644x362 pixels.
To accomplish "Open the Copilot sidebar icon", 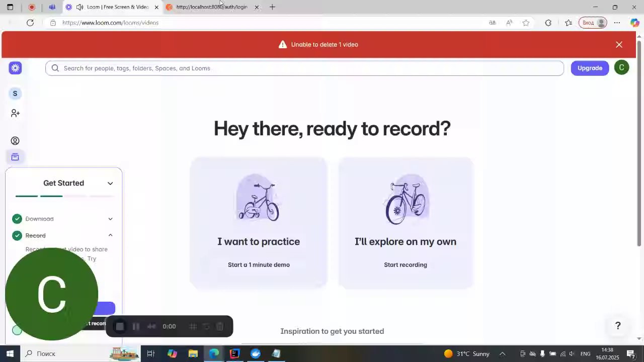I will [635, 23].
